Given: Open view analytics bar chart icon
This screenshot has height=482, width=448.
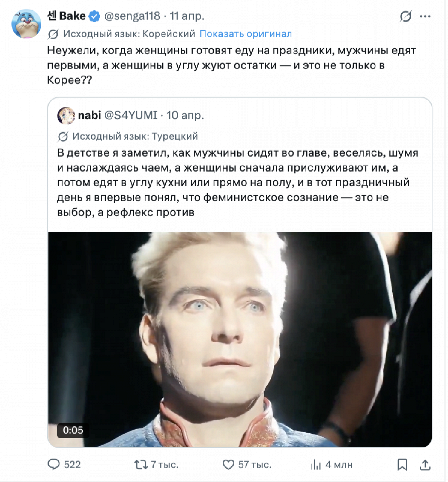Looking at the screenshot, I should [316, 464].
